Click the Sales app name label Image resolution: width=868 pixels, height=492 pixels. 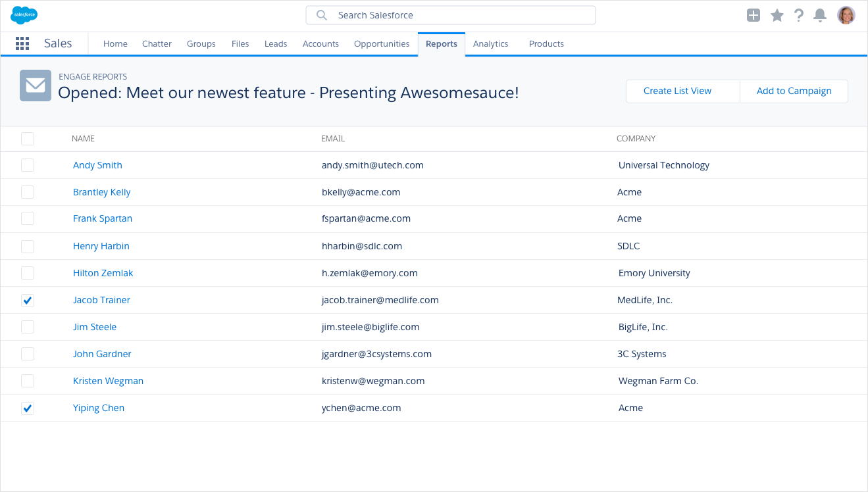(x=58, y=43)
